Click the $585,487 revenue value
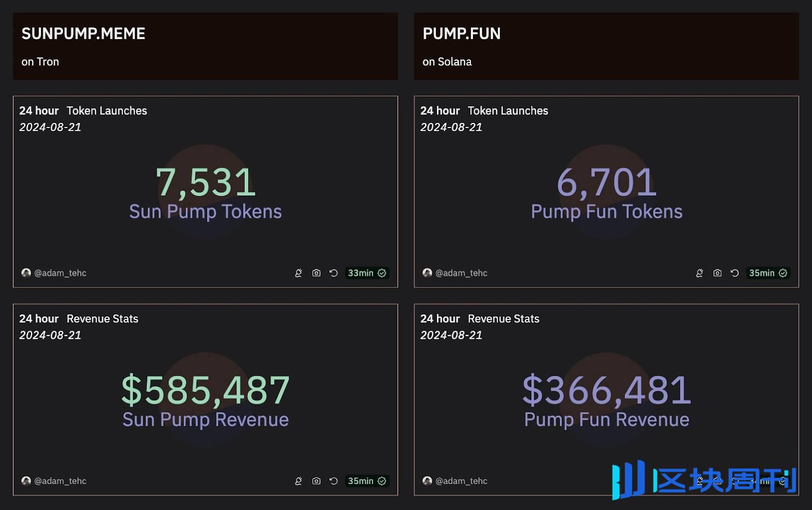The width and height of the screenshot is (812, 510). tap(206, 390)
